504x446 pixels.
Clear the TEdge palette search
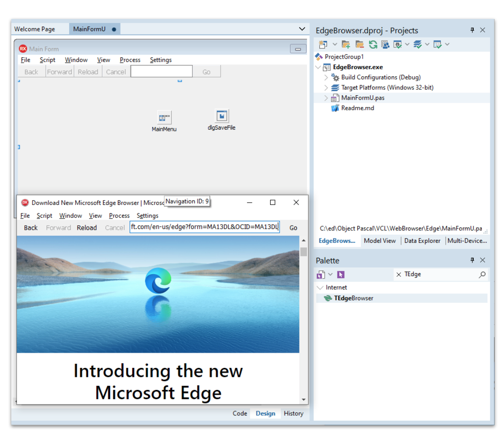coord(399,274)
